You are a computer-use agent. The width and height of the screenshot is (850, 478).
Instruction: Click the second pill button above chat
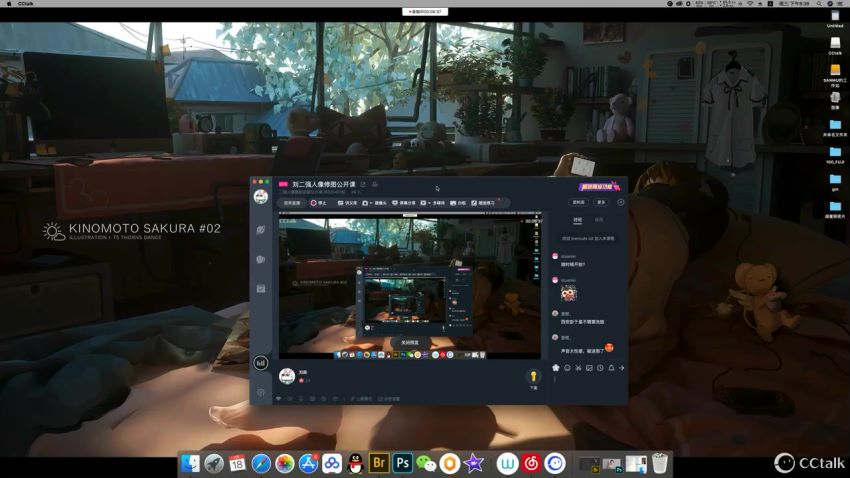pyautogui.click(x=601, y=202)
